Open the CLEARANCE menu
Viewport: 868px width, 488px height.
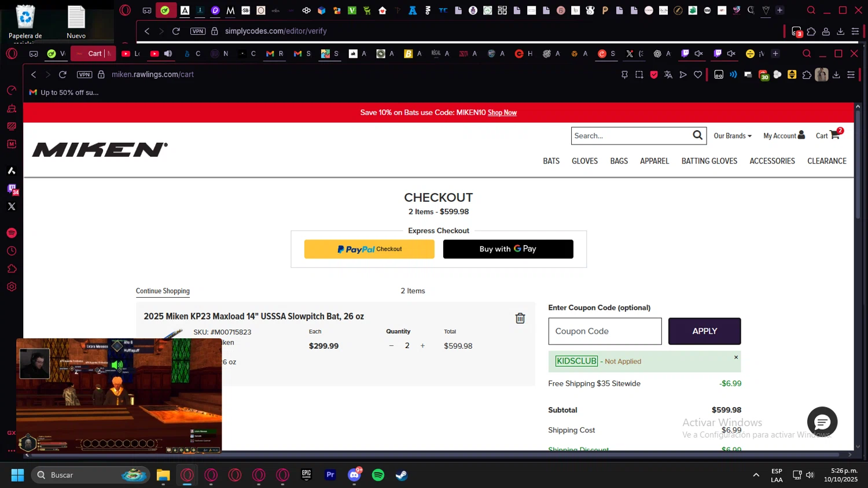point(827,161)
